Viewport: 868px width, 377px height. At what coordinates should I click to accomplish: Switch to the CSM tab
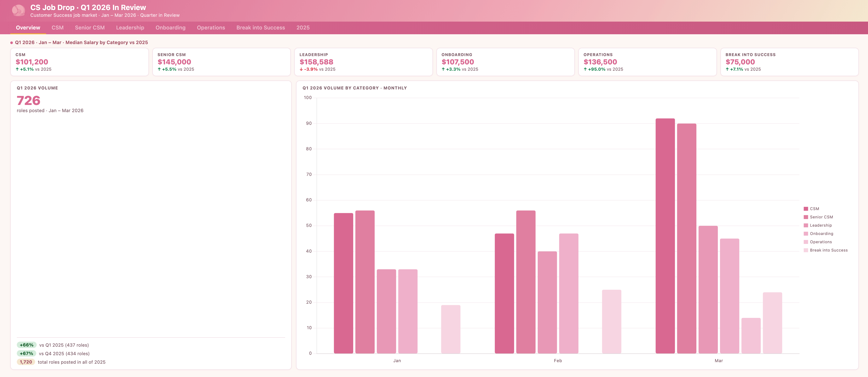(x=57, y=28)
